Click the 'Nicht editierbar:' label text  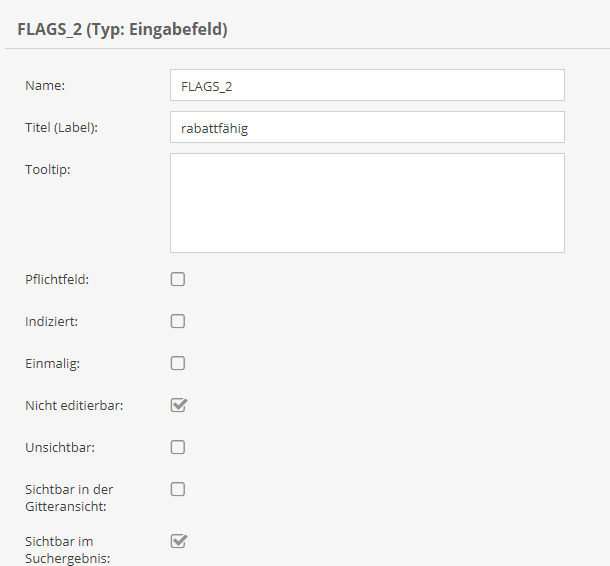coord(74,405)
